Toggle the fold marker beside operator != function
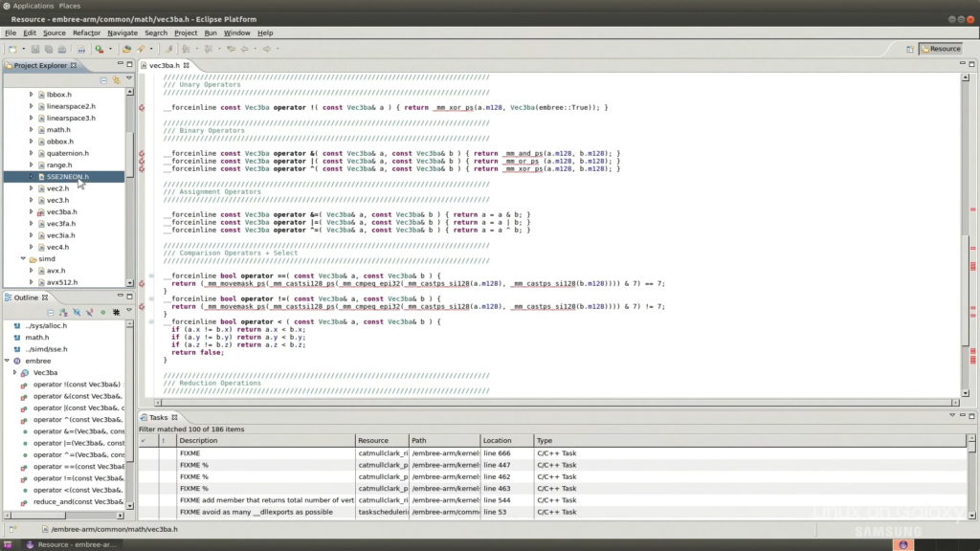Image resolution: width=980 pixels, height=551 pixels. [x=151, y=298]
